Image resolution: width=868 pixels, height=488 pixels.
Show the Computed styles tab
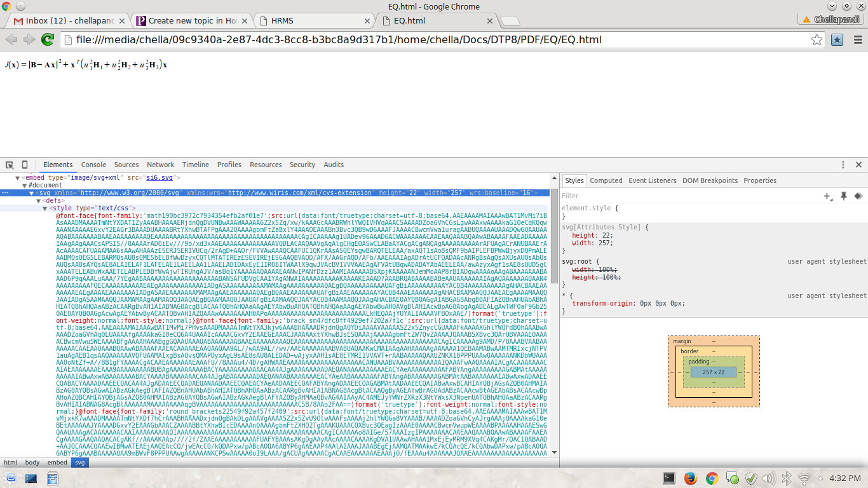pyautogui.click(x=606, y=180)
